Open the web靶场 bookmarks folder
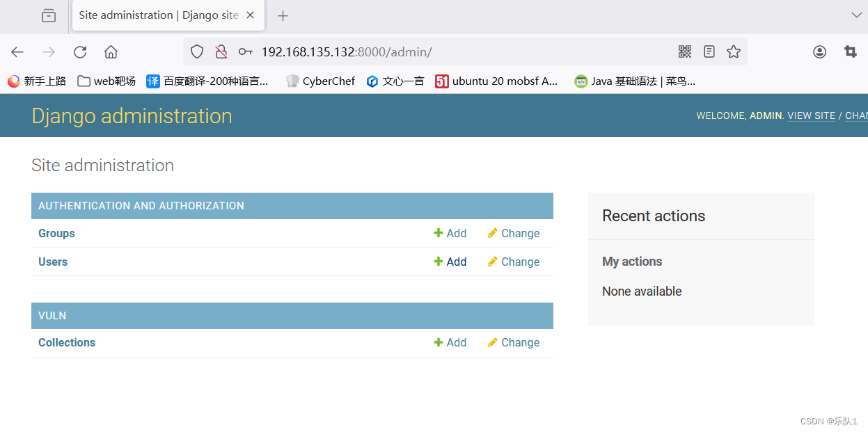The height and width of the screenshot is (432, 868). [x=106, y=81]
